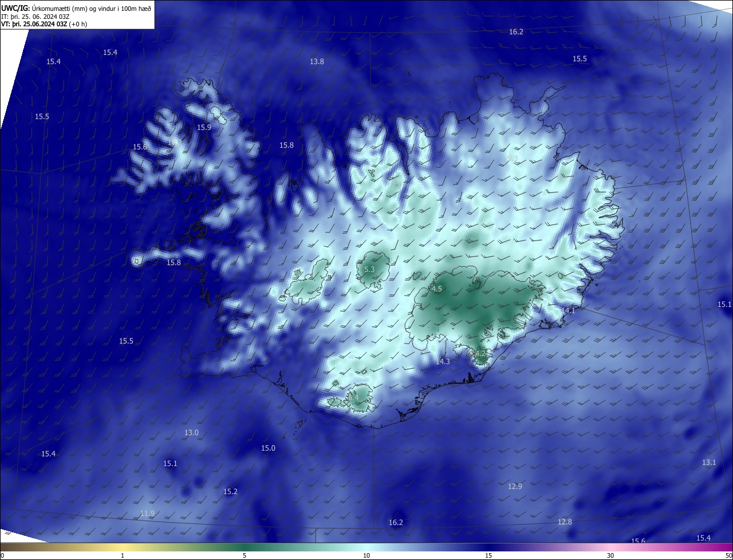Viewport: 733px width, 560px height.
Task: Click the 30 tick on the color scale
Action: [610, 555]
